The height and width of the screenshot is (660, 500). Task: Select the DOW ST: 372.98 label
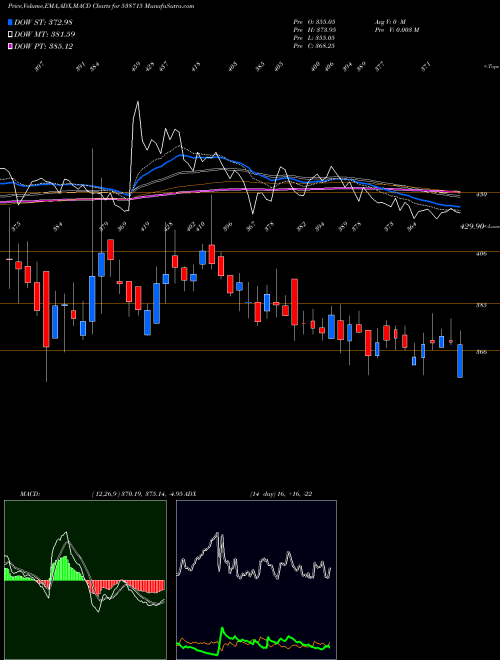[43, 22]
